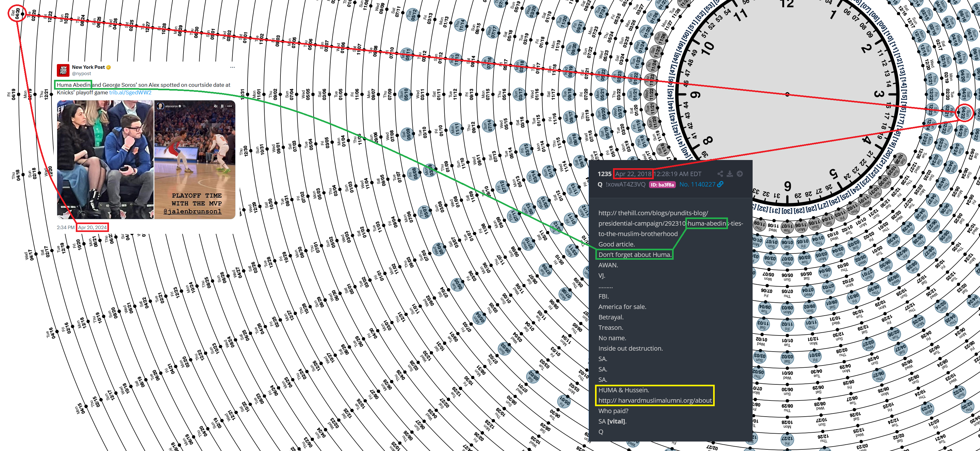The height and width of the screenshot is (451, 980).
Task: Click the tweet's Apr 20, 2024 date
Action: click(93, 228)
